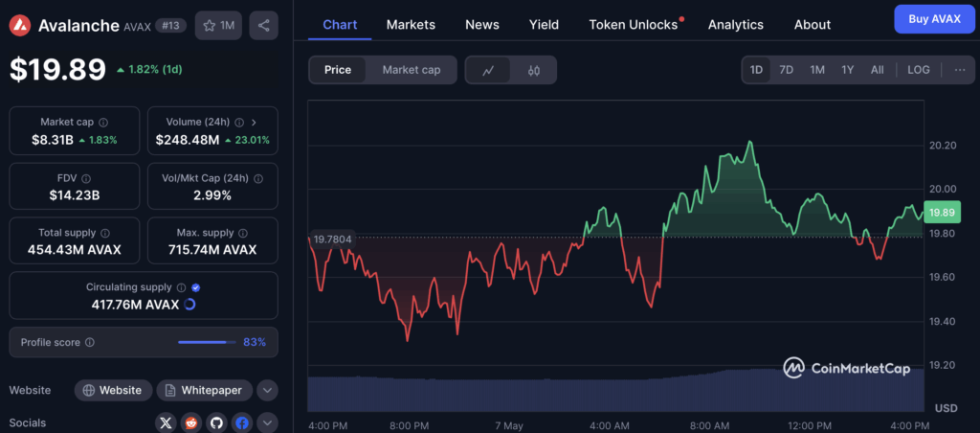Expand the Socials dropdown chevron
This screenshot has width=980, height=433.
coord(267,423)
